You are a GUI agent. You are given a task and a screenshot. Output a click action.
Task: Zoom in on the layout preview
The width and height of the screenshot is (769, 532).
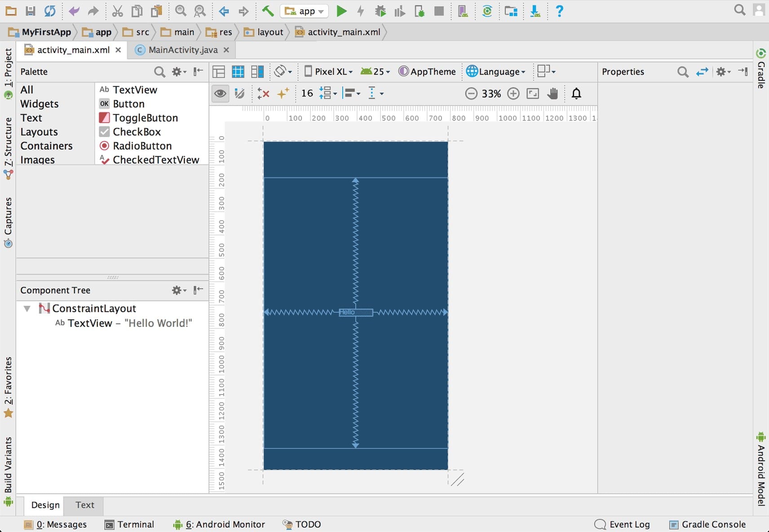click(x=513, y=93)
